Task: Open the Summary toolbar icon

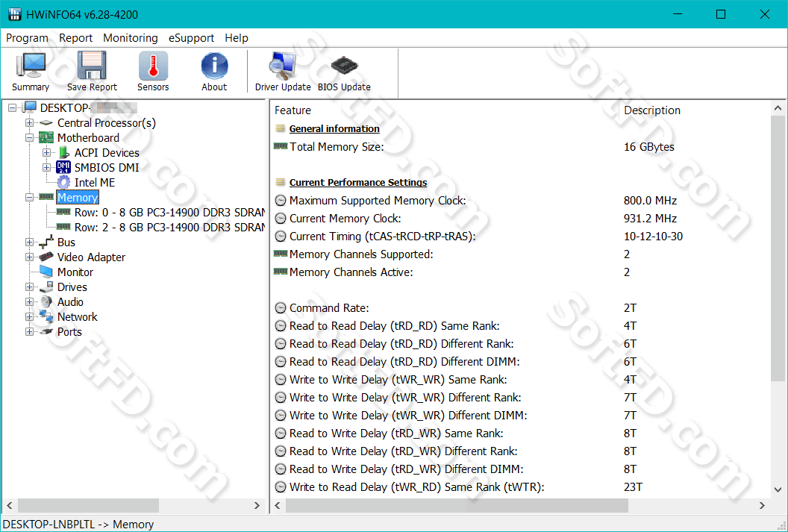Action: point(31,66)
